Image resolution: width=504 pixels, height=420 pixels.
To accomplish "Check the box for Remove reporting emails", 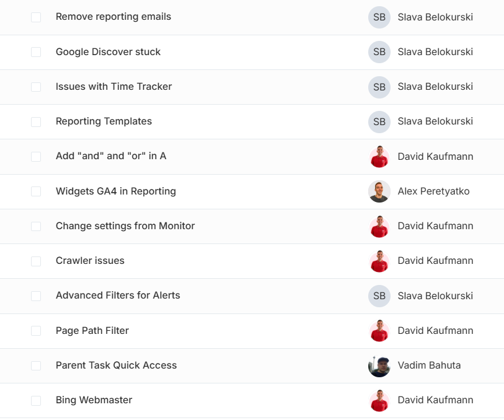I will (x=36, y=17).
